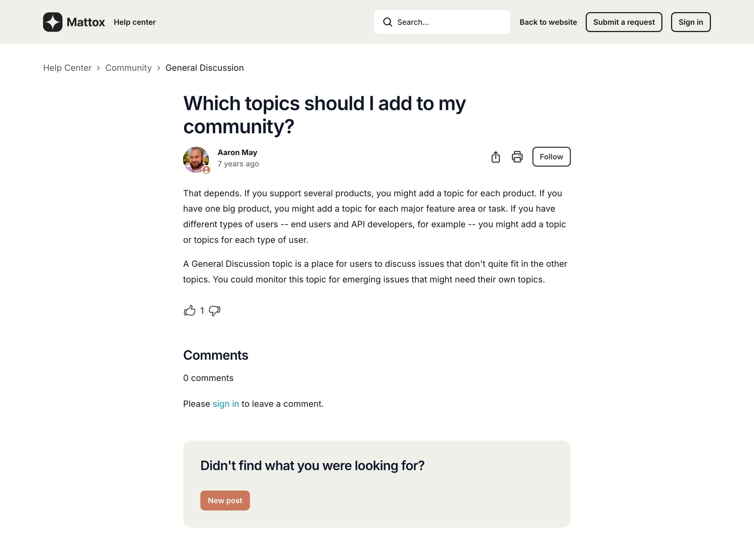The image size is (754, 560).
Task: Open the Community breadcrumb link
Action: click(x=128, y=68)
